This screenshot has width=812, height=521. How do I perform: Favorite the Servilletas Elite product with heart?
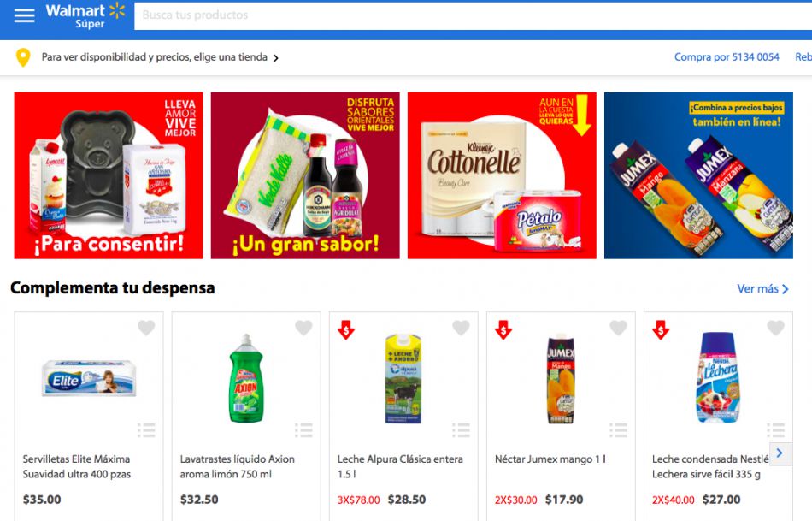146,328
